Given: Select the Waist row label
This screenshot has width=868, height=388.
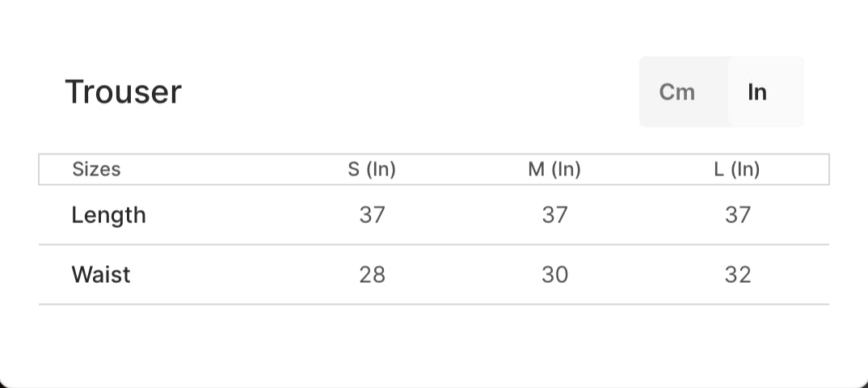Looking at the screenshot, I should (x=101, y=275).
